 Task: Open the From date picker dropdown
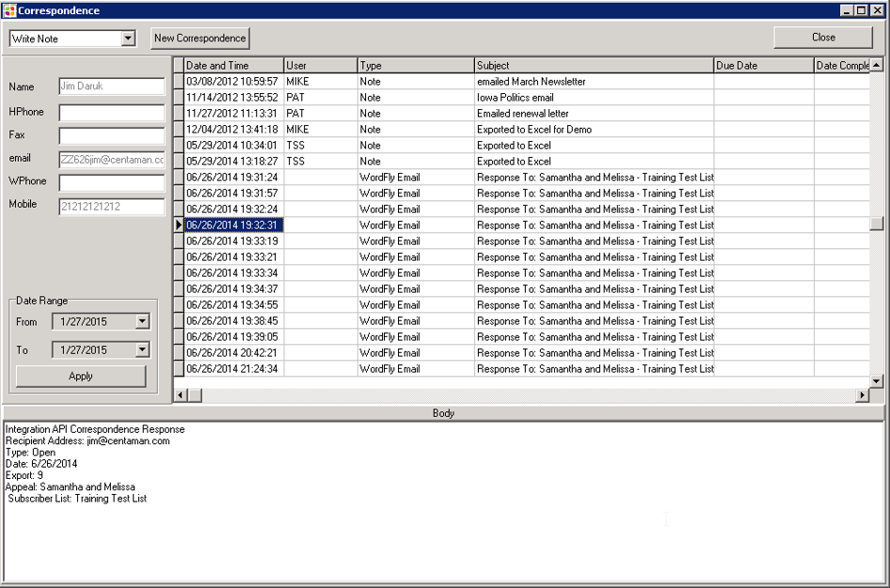click(142, 322)
